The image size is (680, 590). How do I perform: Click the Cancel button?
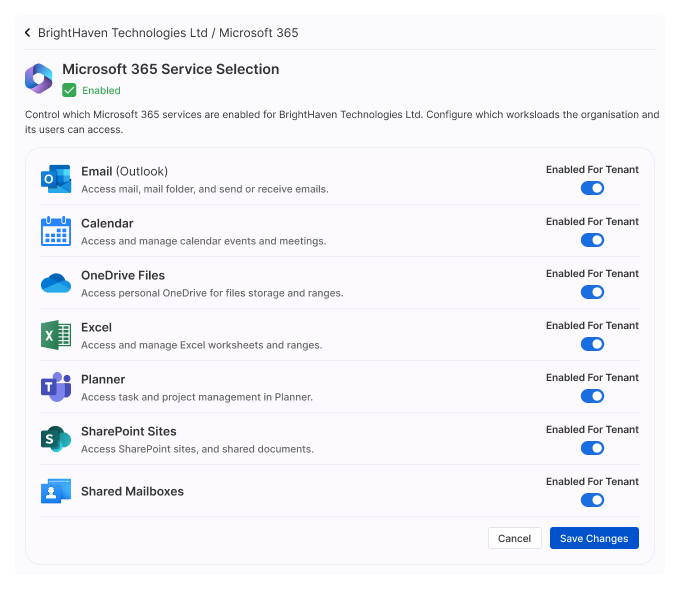(514, 538)
